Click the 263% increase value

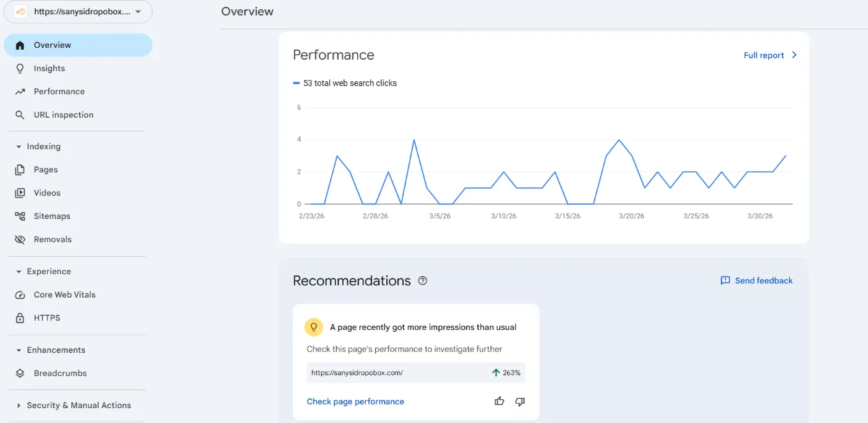[511, 373]
